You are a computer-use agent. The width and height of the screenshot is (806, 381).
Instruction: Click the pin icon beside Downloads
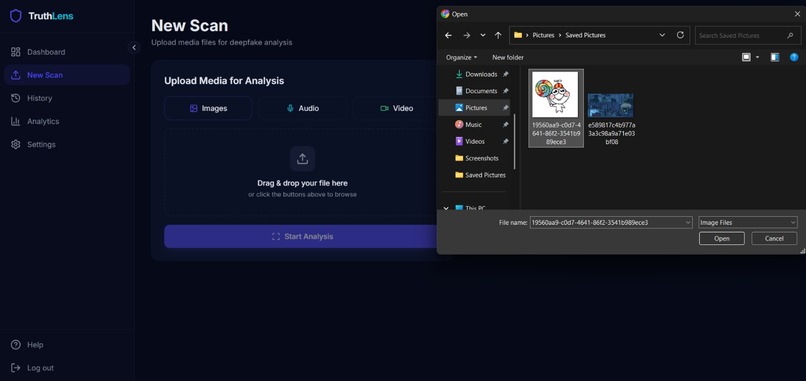506,75
